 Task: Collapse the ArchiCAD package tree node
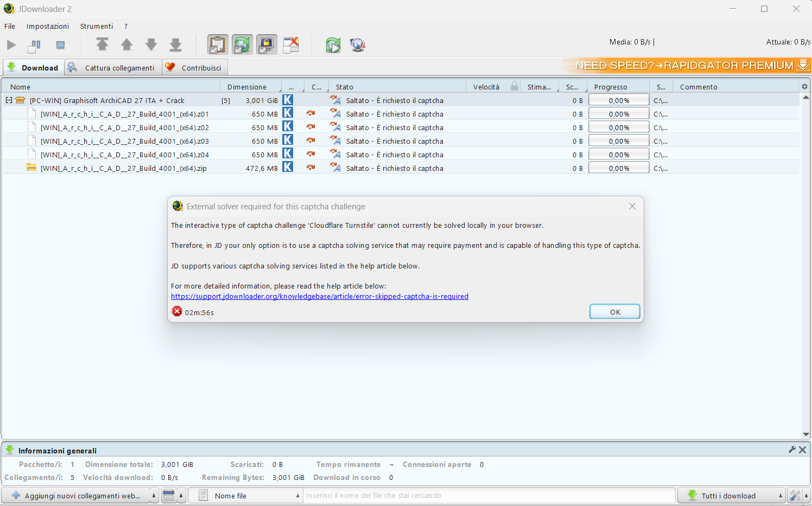click(x=9, y=100)
